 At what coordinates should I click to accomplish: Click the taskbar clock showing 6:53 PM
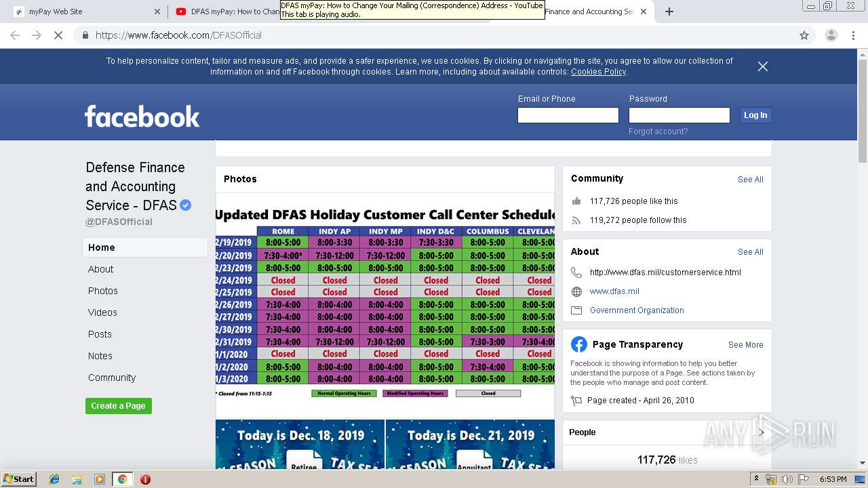tap(833, 479)
